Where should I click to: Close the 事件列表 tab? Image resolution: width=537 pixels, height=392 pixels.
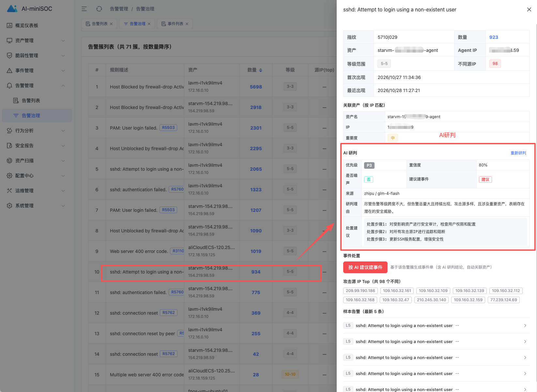(187, 24)
